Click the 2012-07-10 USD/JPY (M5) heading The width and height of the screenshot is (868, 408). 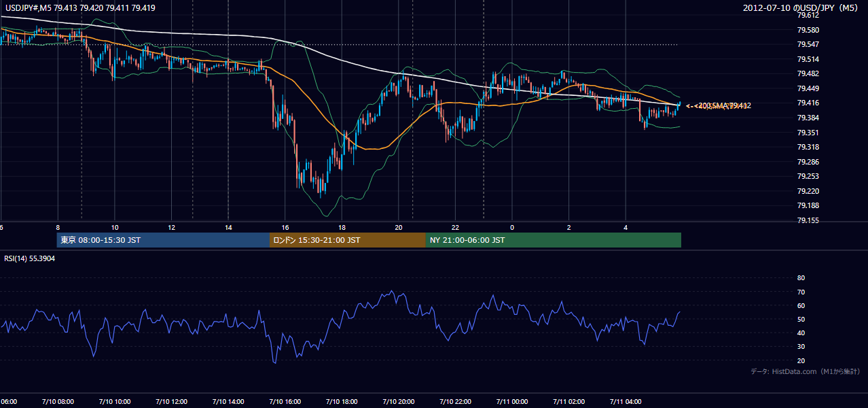(801, 8)
